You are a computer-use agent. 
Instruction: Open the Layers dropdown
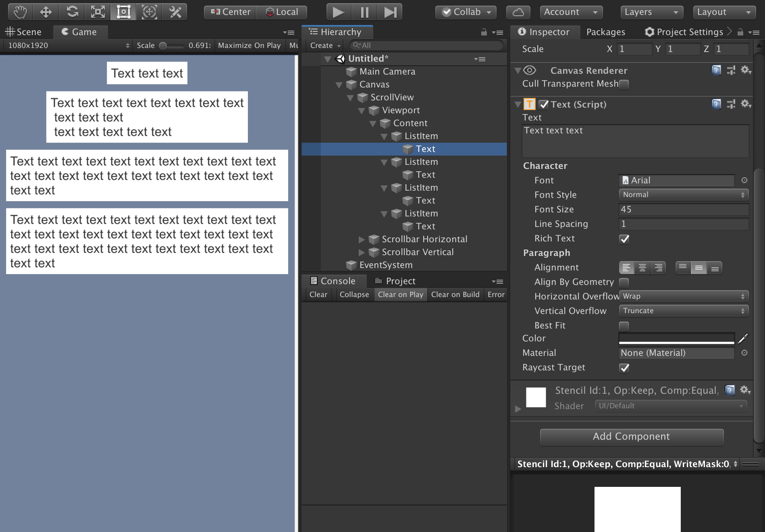652,12
